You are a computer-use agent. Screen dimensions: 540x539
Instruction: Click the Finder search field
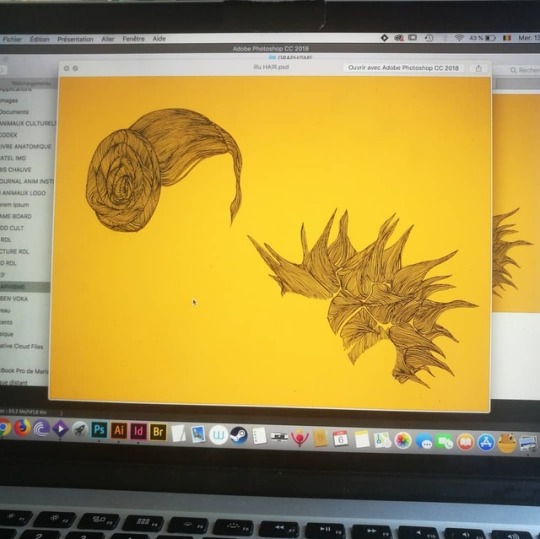(x=524, y=70)
